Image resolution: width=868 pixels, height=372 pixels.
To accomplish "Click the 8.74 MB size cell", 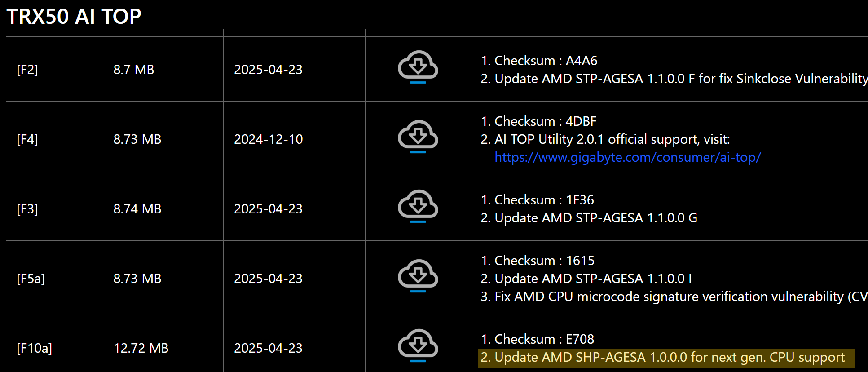I will (x=137, y=209).
